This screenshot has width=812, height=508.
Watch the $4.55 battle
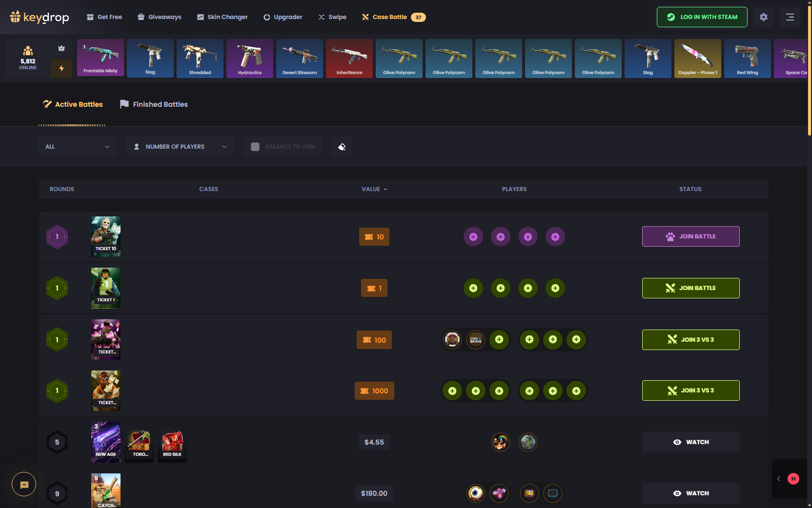click(691, 442)
